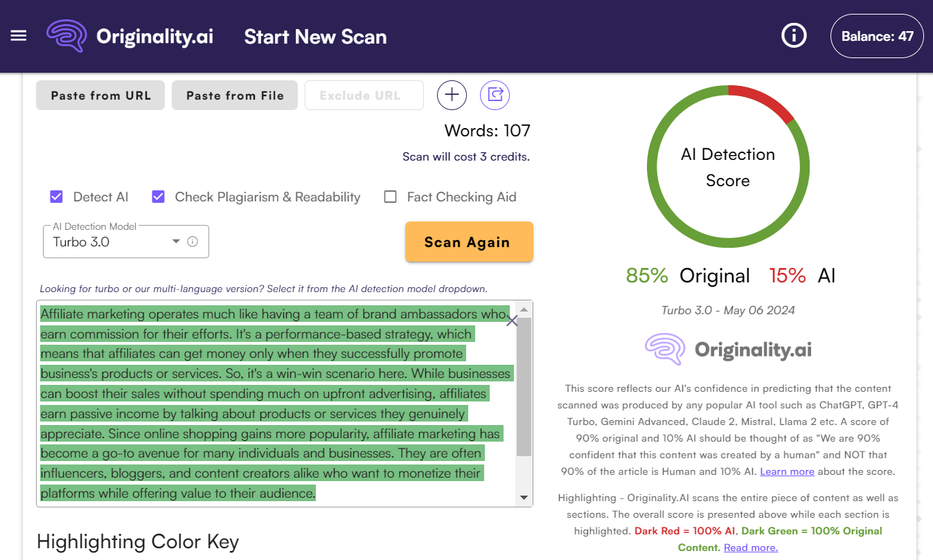Uncheck the Detect AI checkbox

pos(57,197)
